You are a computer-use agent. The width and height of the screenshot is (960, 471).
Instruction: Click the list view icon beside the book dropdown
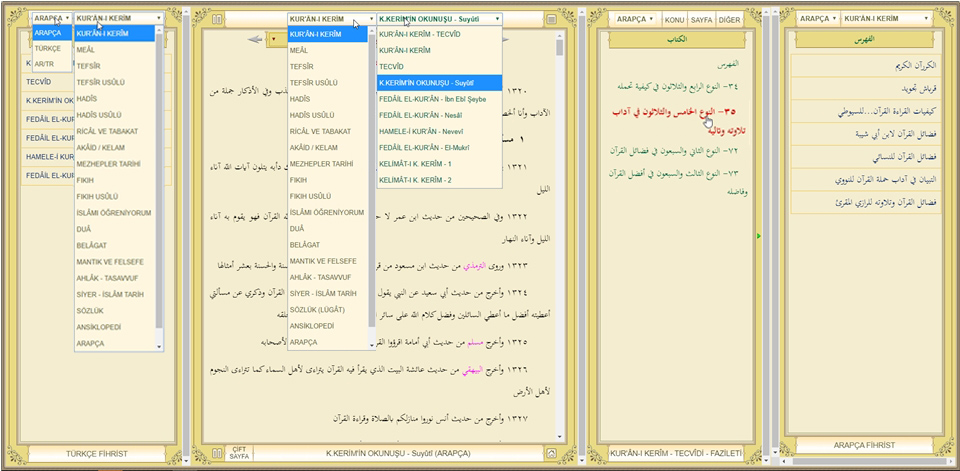coord(552,20)
